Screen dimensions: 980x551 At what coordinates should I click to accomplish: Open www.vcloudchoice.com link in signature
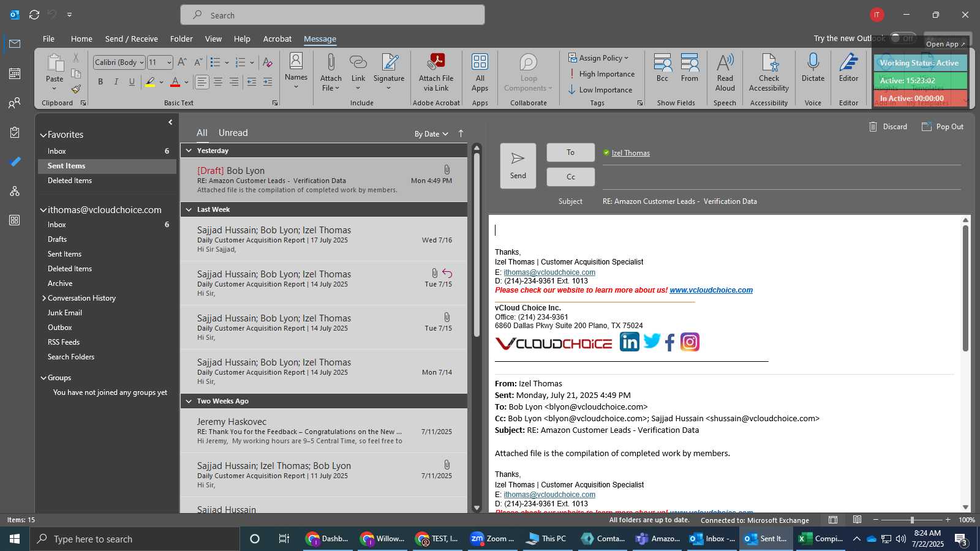pyautogui.click(x=711, y=290)
